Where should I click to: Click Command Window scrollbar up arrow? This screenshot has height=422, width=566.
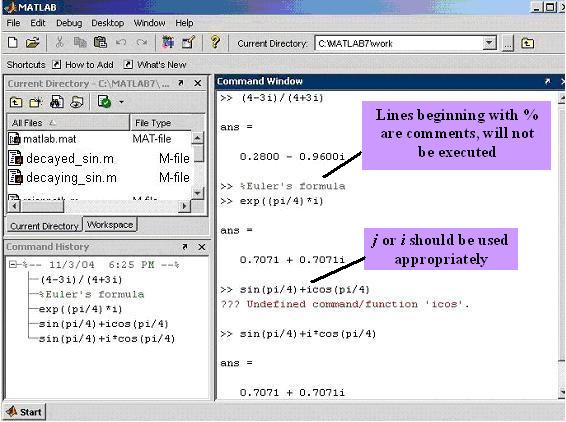[x=562, y=98]
